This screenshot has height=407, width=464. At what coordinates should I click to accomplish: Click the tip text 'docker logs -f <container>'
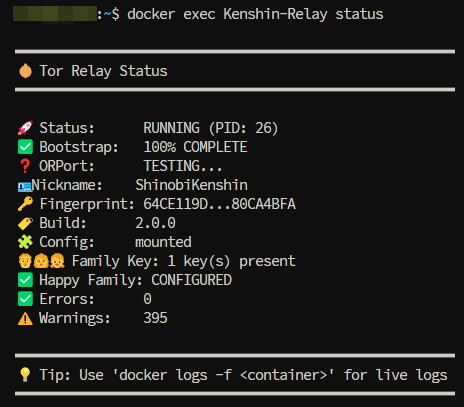tap(223, 375)
